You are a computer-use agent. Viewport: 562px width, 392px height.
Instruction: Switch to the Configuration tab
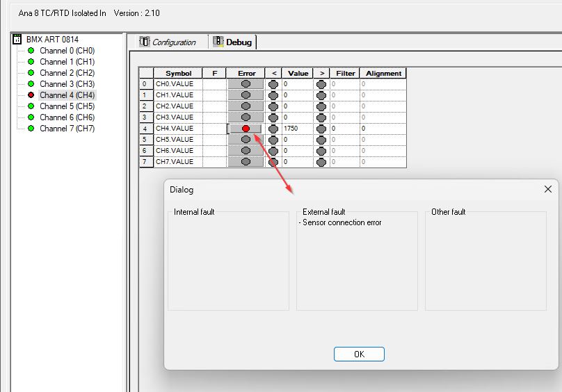point(168,42)
